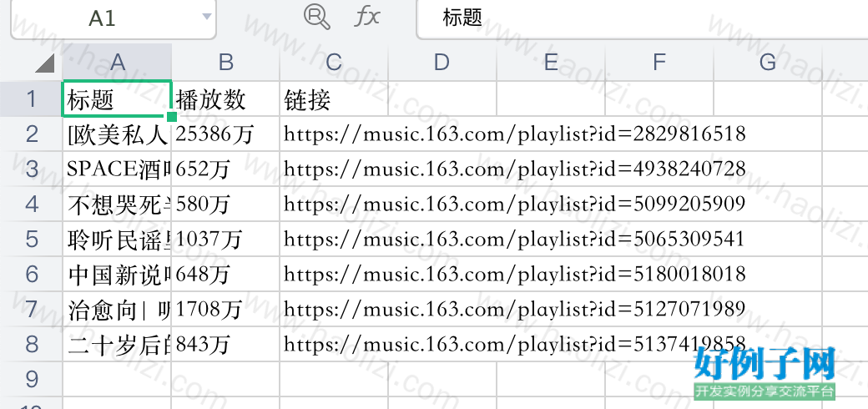Click cell starting with 二十岁后
868x409 pixels.
pyautogui.click(x=117, y=343)
